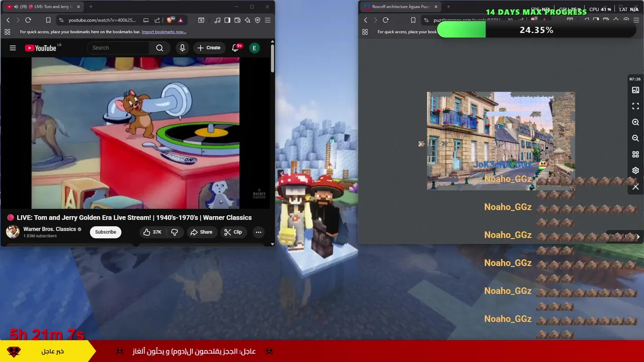644x362 pixels.
Task: Click the assembled Roscoff puzzle image
Action: tap(501, 141)
